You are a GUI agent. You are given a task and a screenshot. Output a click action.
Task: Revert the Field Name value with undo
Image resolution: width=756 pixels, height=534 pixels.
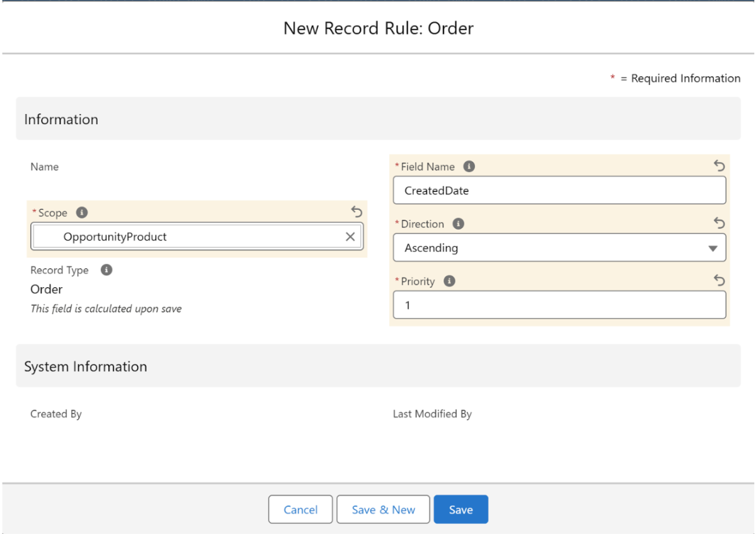(x=719, y=166)
